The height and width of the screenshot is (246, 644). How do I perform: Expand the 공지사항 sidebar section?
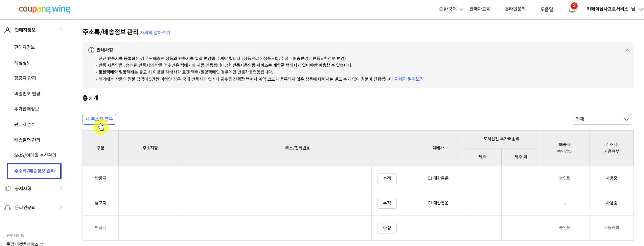pyautogui.click(x=61, y=188)
